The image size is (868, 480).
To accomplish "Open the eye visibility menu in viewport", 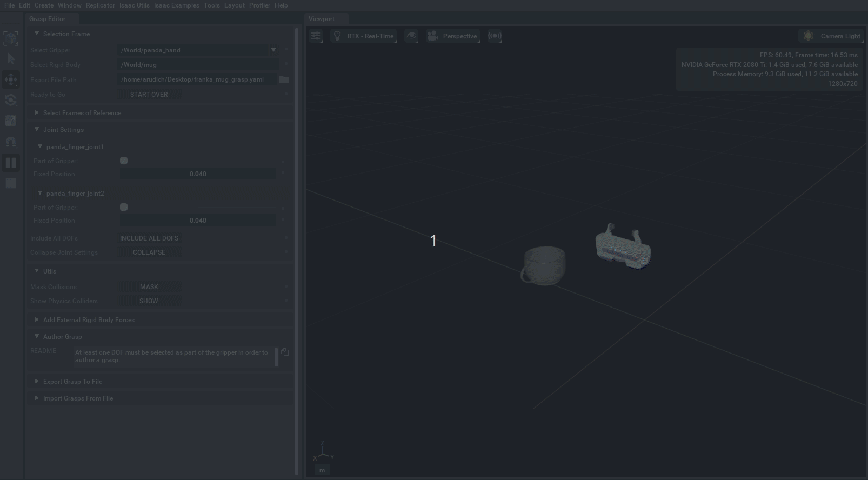I will pos(412,36).
